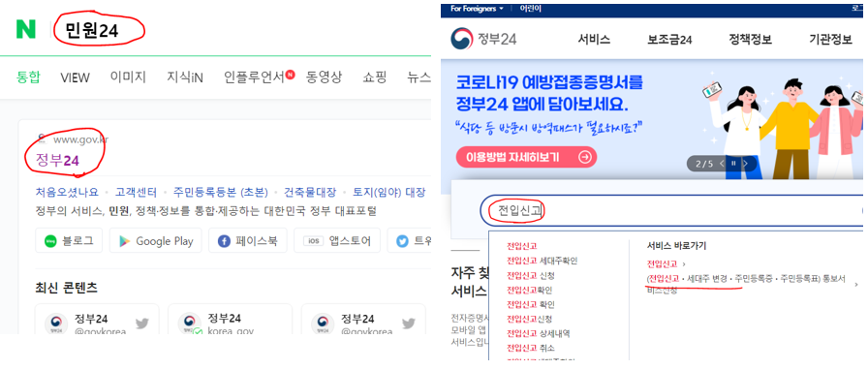Open the 토지(임야) 대장 sublink

[389, 192]
